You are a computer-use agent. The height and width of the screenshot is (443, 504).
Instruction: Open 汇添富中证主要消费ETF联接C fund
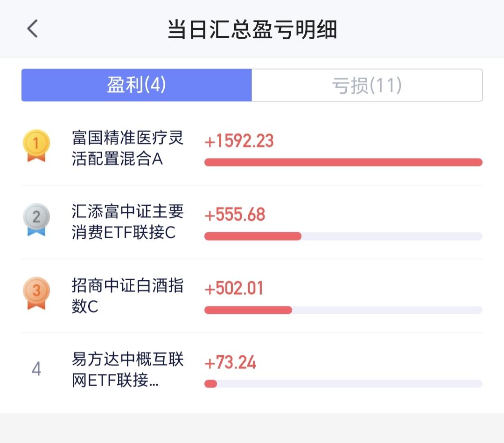coord(128,222)
